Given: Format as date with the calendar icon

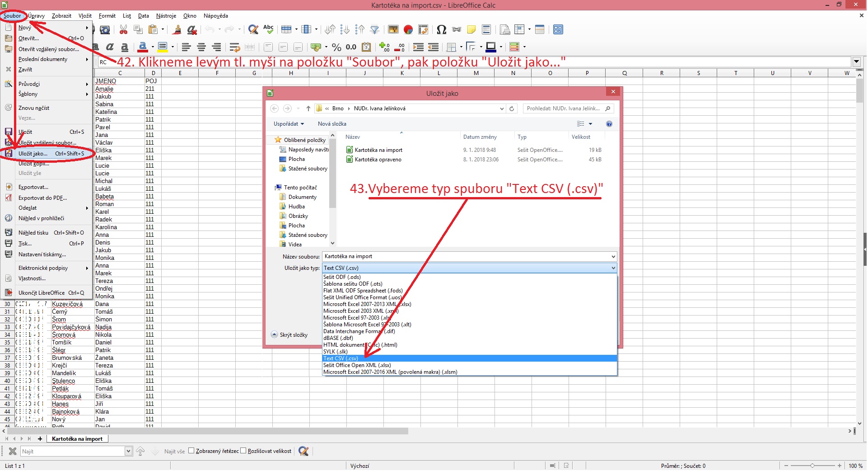Looking at the screenshot, I should click(367, 47).
